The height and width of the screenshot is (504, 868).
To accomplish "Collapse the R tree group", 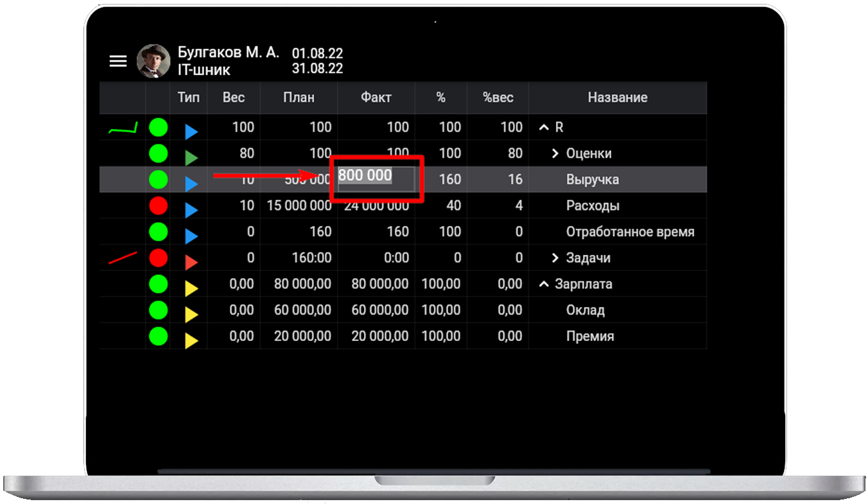I will point(544,128).
